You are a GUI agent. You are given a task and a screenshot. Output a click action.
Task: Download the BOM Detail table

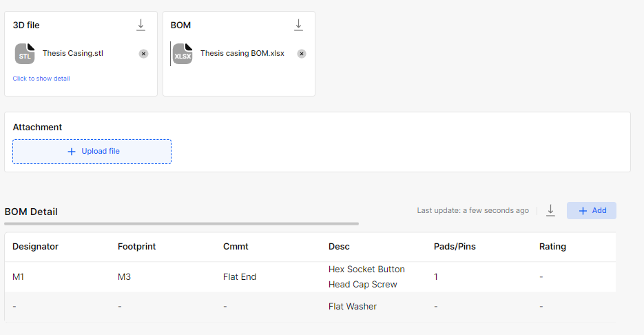click(551, 210)
